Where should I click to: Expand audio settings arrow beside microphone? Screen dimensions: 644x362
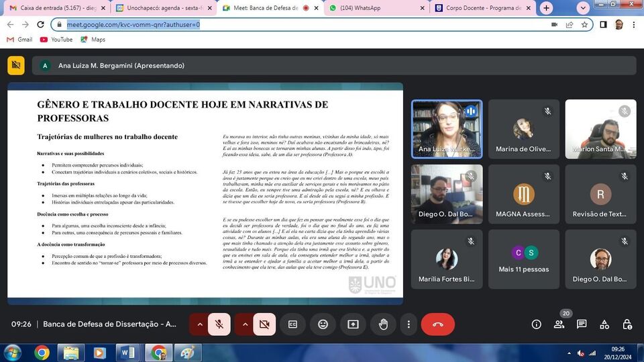tap(199, 324)
